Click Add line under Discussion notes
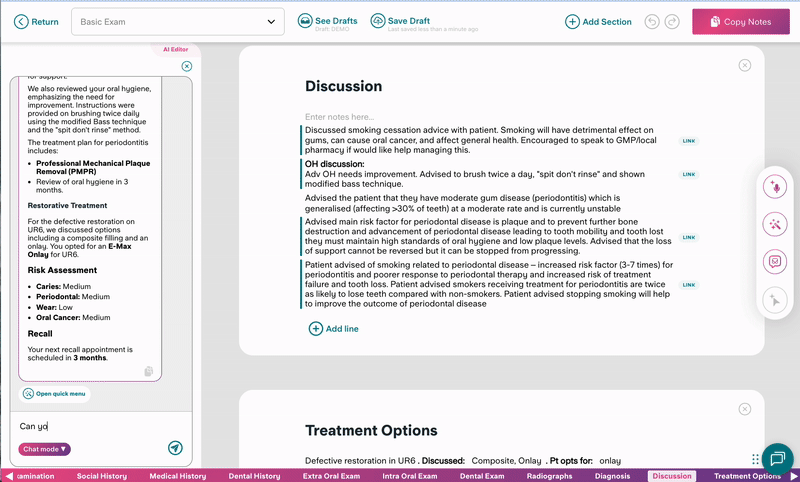Image resolution: width=800 pixels, height=482 pixels. point(333,328)
